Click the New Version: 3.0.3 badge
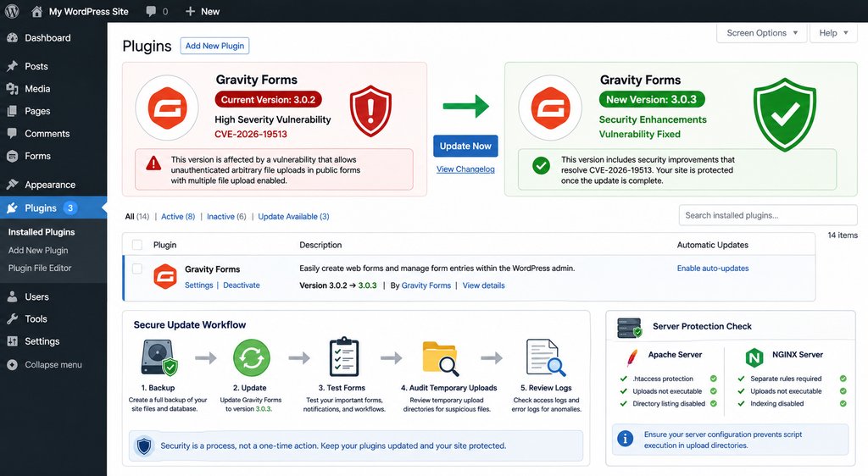868x476 pixels. pyautogui.click(x=652, y=99)
